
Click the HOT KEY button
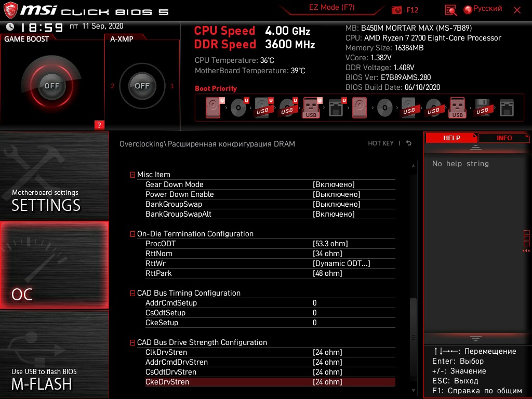(x=381, y=143)
